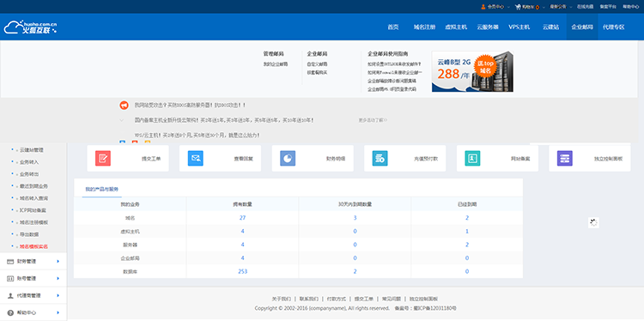The width and height of the screenshot is (644, 321).
Task: Click the 帮助中心 question mark icon
Action: coord(10,312)
